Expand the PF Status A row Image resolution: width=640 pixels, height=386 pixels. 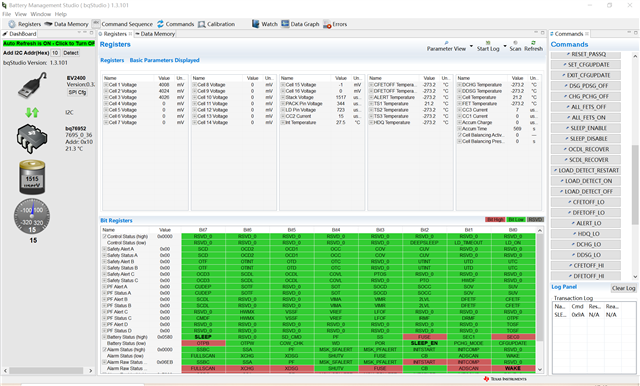point(104,293)
